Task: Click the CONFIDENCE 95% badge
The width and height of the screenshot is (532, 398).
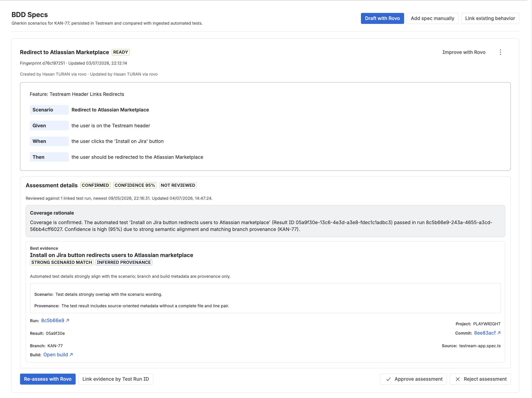Action: [x=135, y=185]
